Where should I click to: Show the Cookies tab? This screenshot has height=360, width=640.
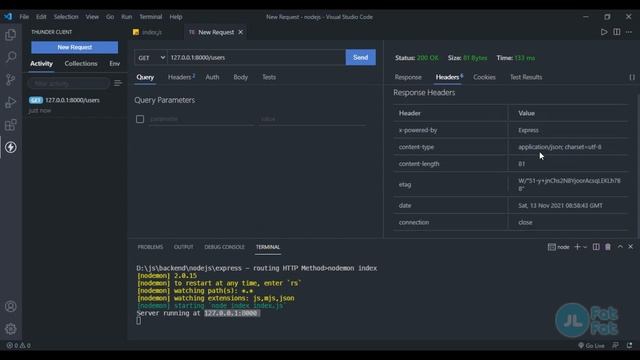[x=484, y=77]
